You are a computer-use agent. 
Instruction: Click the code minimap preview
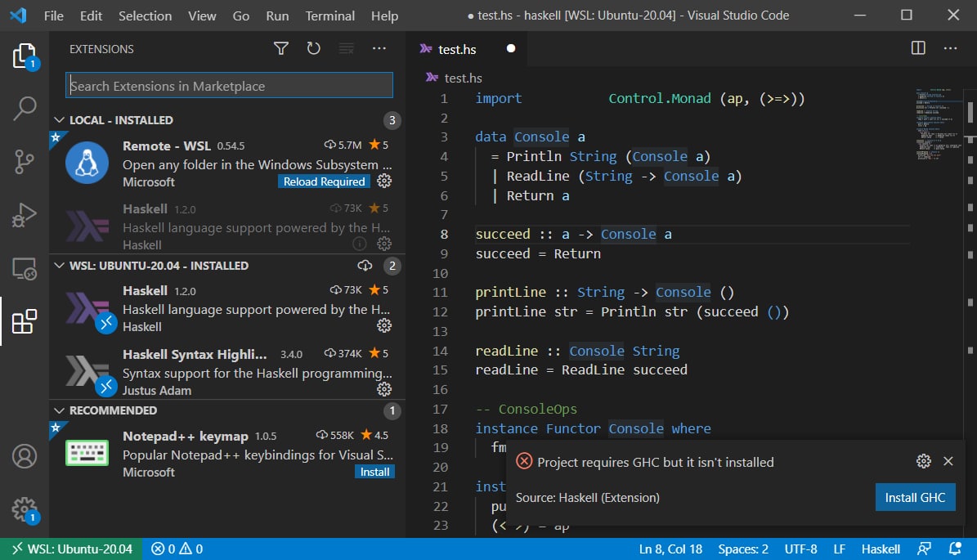938,124
